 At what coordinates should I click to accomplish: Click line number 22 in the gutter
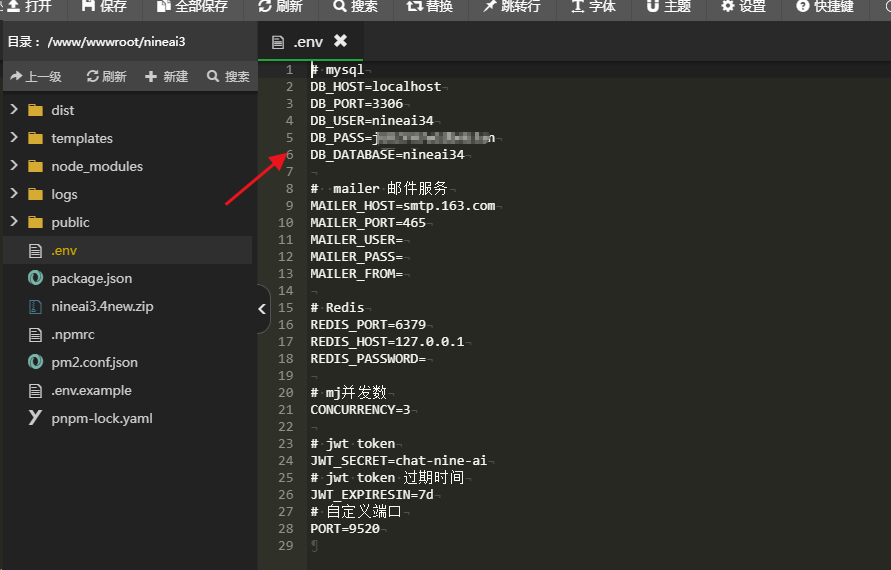[286, 427]
